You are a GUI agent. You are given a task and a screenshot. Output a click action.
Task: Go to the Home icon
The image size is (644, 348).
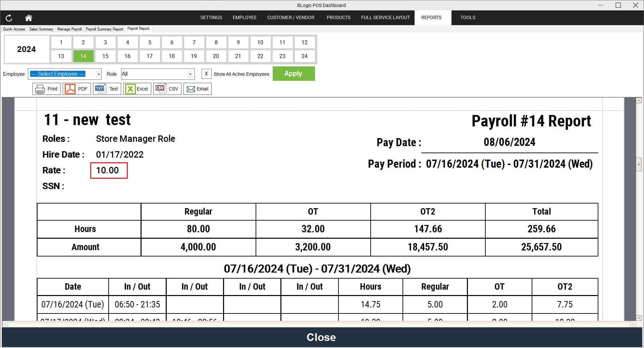pyautogui.click(x=29, y=18)
